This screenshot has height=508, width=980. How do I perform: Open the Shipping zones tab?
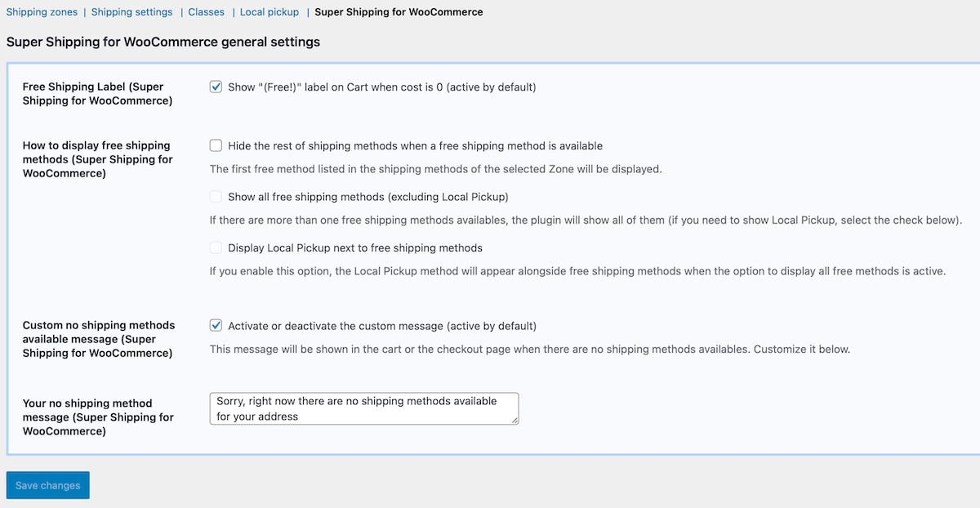(x=42, y=12)
